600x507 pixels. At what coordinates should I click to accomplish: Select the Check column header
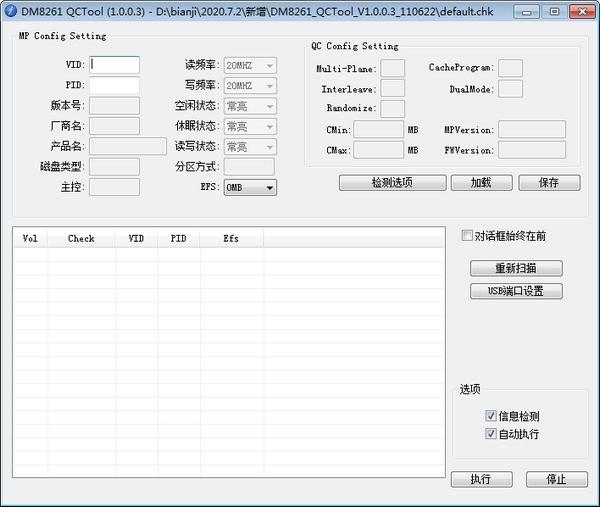(81, 239)
